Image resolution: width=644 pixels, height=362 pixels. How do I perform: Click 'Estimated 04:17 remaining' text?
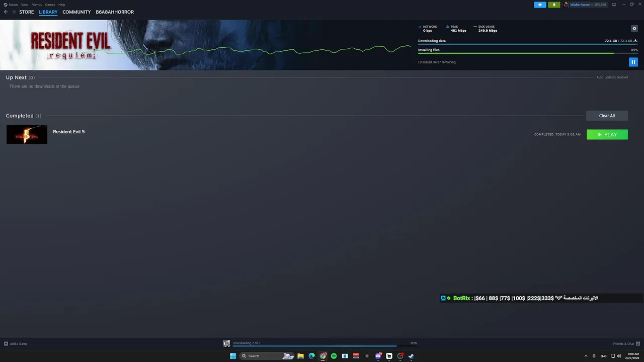pyautogui.click(x=437, y=62)
